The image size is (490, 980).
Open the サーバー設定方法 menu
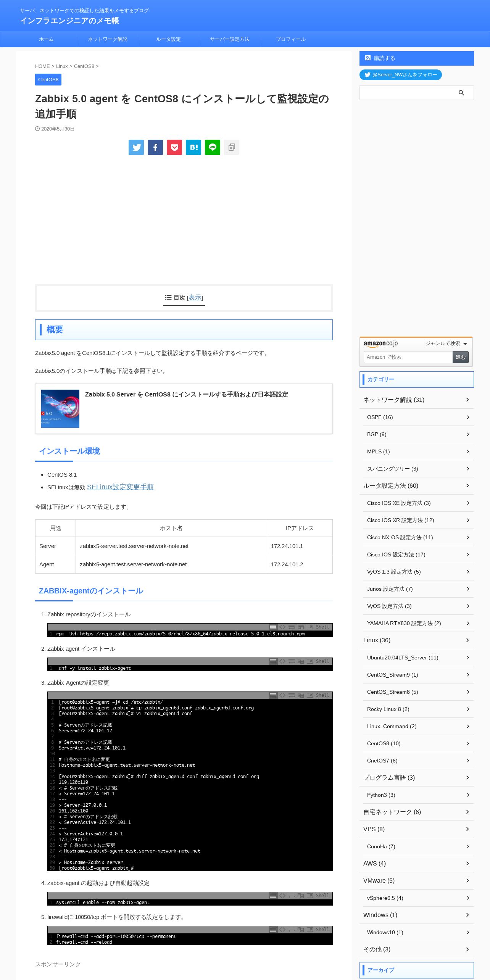[229, 39]
